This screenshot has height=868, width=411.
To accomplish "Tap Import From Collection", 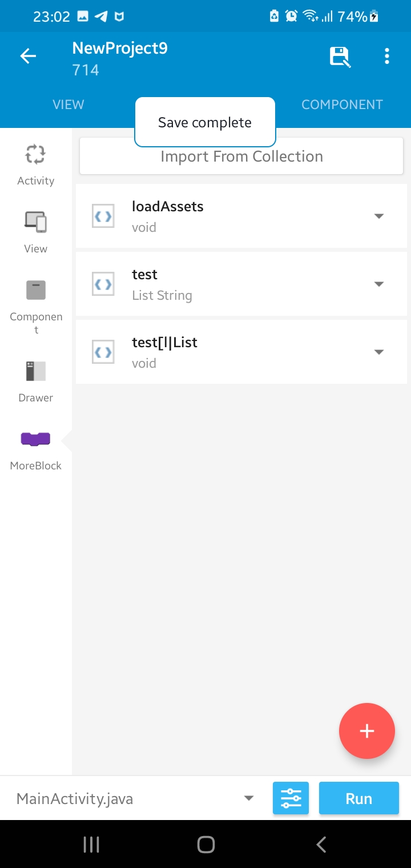I will (241, 155).
